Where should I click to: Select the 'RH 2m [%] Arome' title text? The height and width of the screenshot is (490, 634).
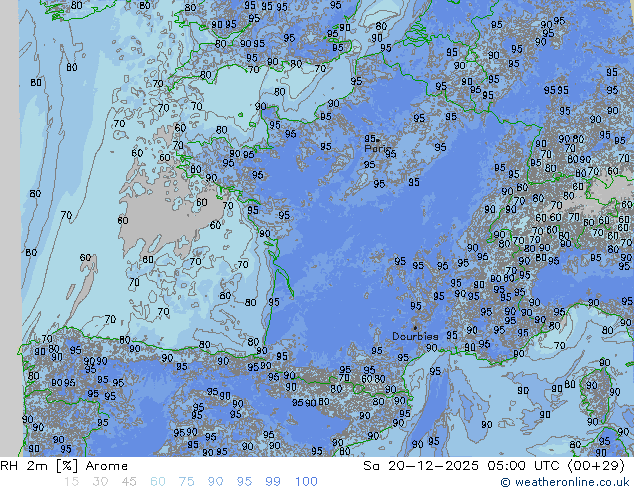64,466
